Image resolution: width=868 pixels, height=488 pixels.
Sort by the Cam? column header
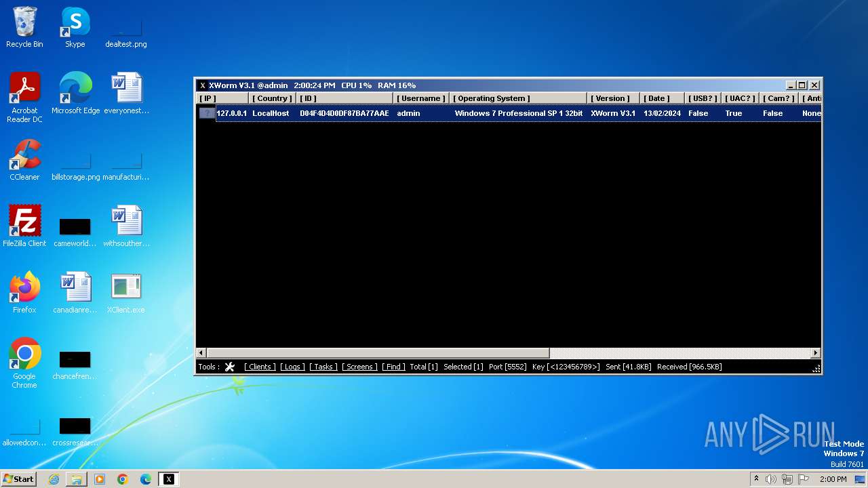(x=778, y=98)
